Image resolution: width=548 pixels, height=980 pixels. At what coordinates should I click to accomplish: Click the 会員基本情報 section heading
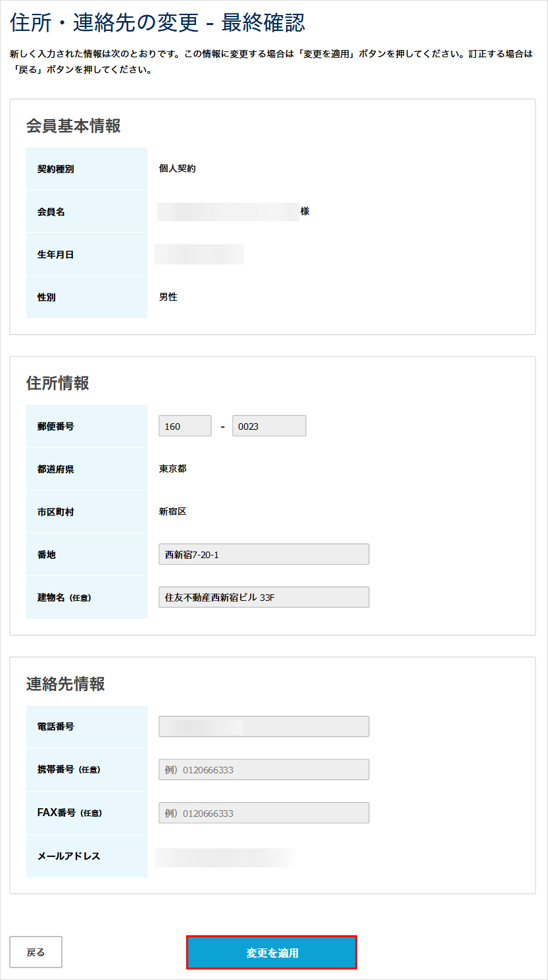[74, 126]
